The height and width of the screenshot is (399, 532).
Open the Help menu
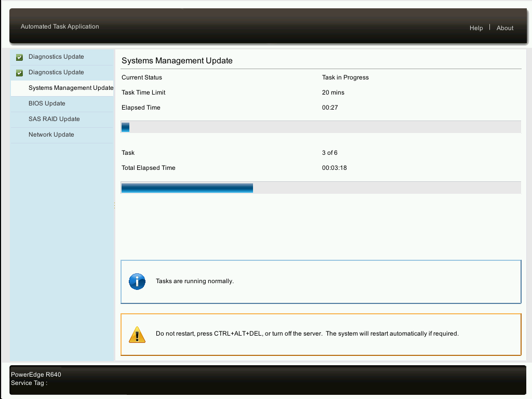tap(476, 28)
